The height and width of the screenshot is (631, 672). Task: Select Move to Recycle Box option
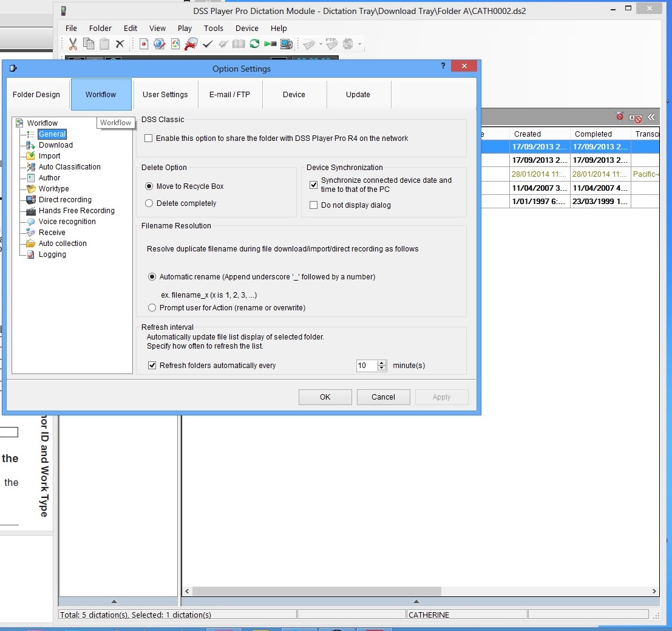(x=149, y=186)
